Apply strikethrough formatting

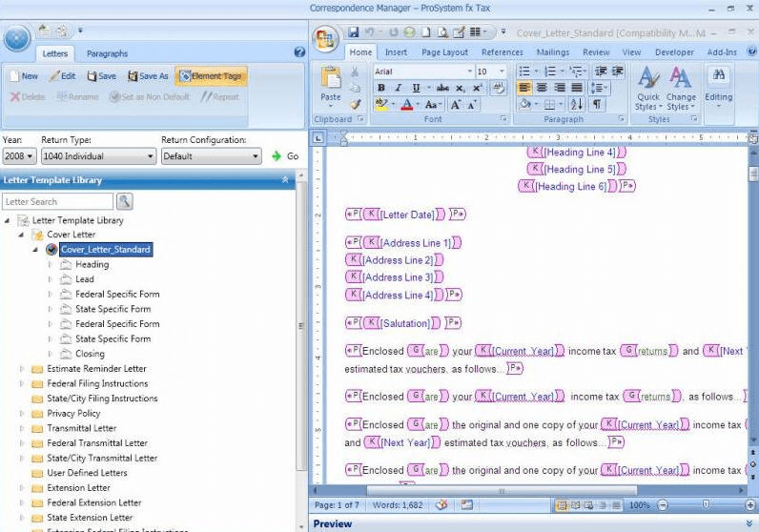point(442,88)
